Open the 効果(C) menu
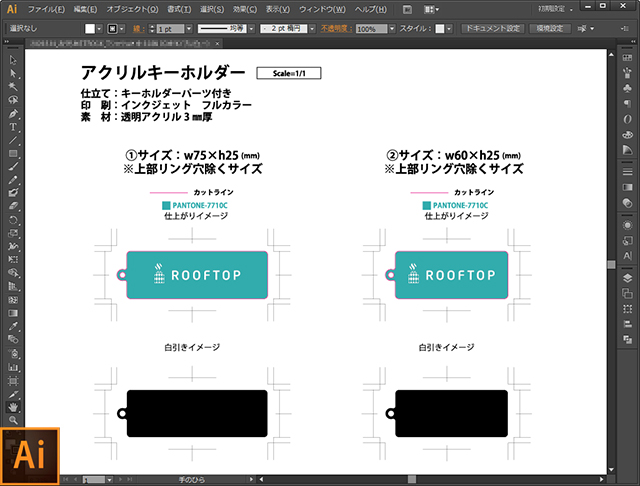Image resolution: width=640 pixels, height=486 pixels. [x=245, y=9]
